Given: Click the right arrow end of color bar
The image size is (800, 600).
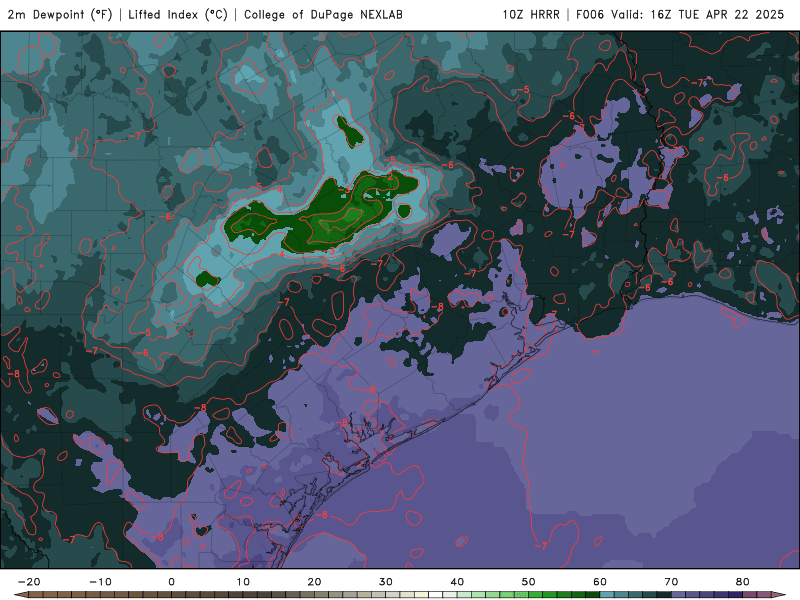Looking at the screenshot, I should 778,595.
